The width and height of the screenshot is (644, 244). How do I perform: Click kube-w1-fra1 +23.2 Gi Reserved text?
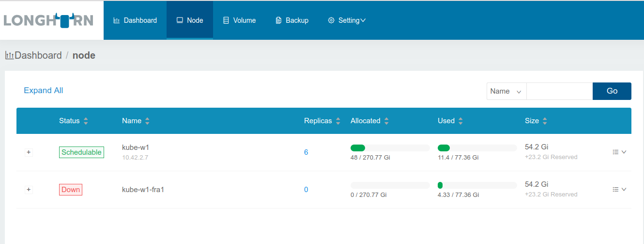(551, 195)
